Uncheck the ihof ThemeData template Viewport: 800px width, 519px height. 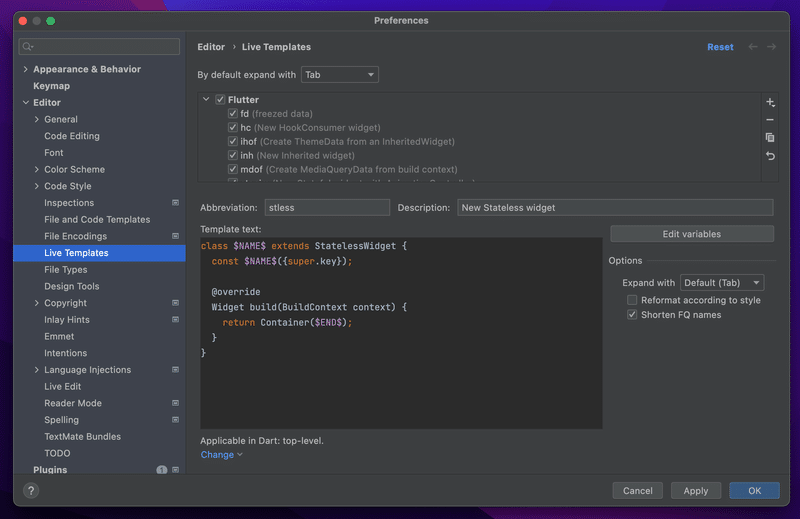[x=233, y=141]
